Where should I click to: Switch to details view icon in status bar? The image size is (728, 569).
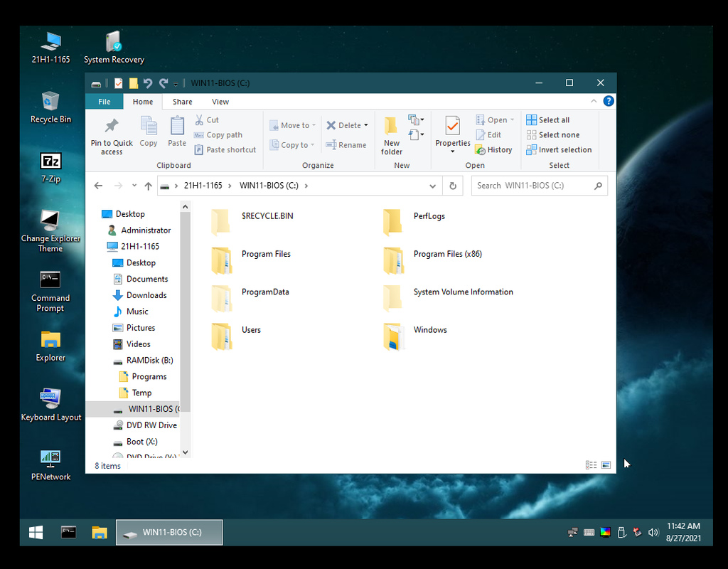click(591, 465)
